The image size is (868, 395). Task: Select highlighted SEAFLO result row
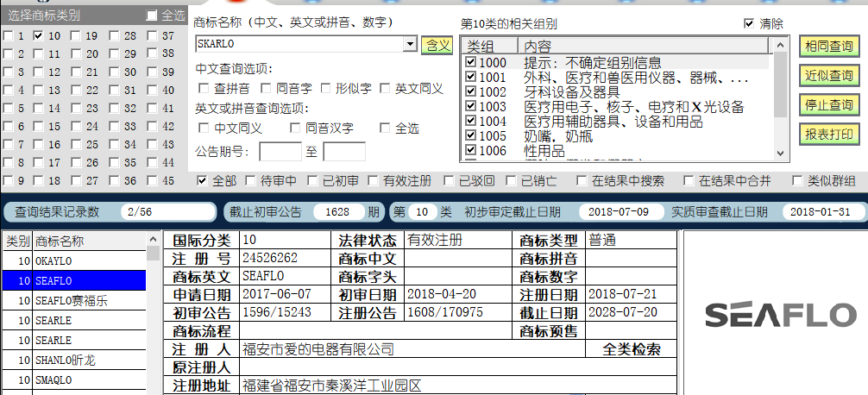(74, 280)
